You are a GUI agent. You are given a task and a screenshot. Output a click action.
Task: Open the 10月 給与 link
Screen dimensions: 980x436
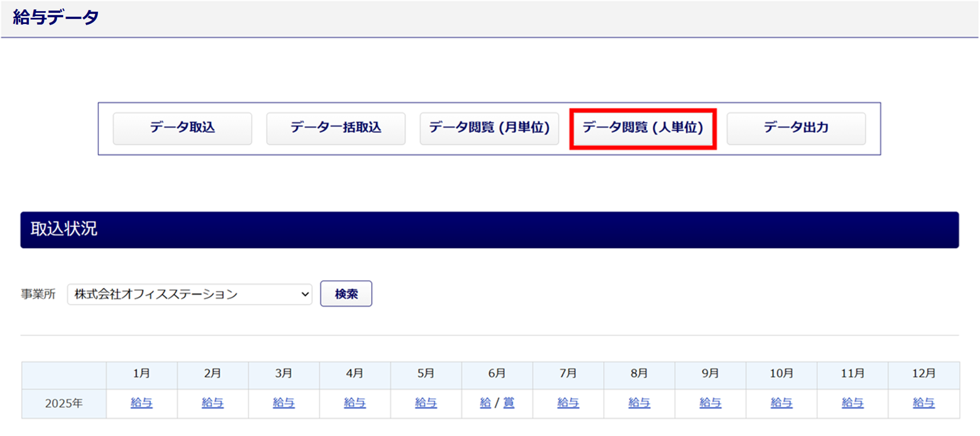click(782, 403)
